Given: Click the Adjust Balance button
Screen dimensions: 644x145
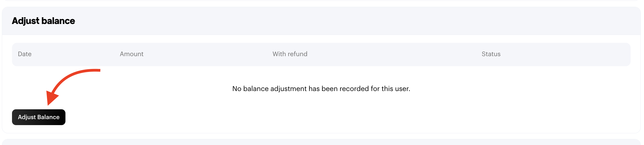Looking at the screenshot, I should pyautogui.click(x=38, y=117).
